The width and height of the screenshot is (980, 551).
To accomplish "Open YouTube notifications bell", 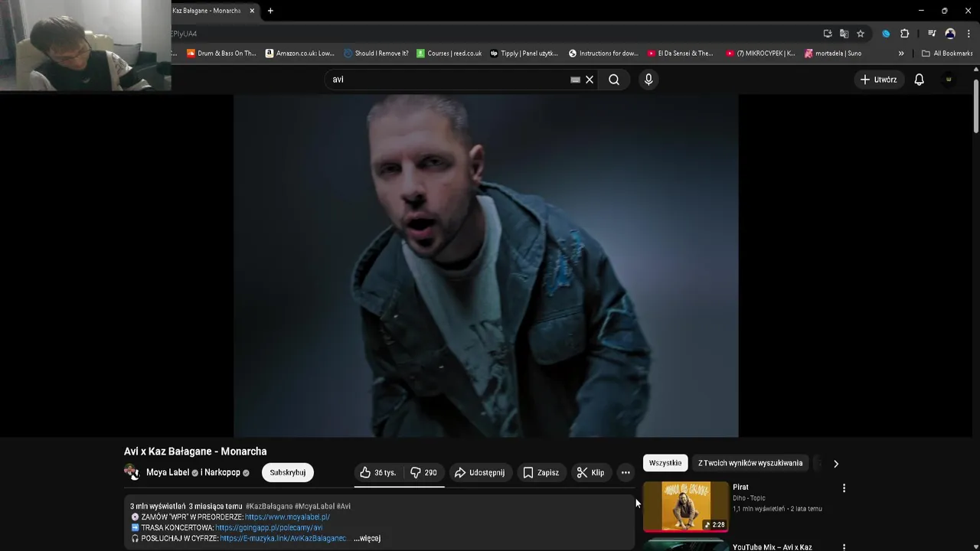I will point(920,80).
